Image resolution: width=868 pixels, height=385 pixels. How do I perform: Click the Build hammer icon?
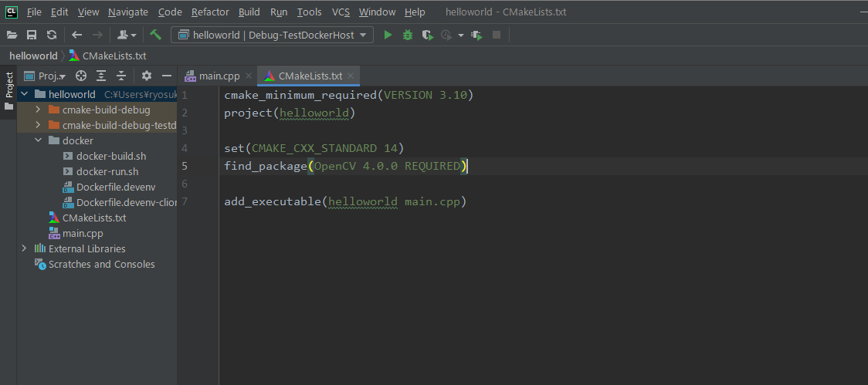tap(155, 35)
